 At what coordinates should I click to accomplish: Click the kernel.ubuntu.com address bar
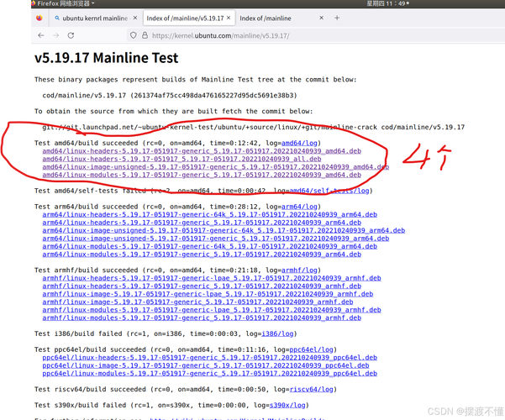click(x=252, y=35)
